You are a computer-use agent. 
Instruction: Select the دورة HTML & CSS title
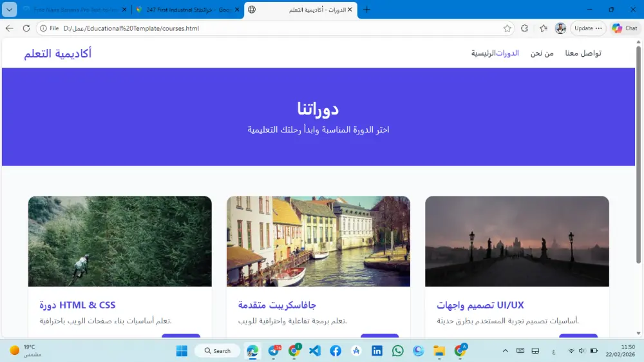(x=78, y=305)
